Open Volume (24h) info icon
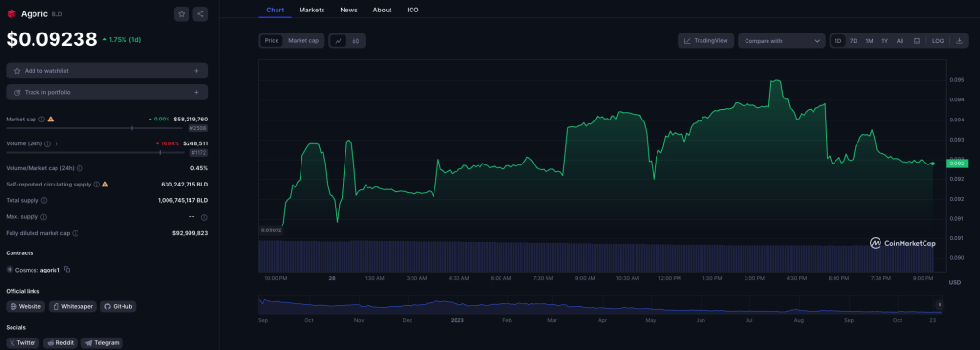Viewport: 980px width, 350px height. pos(48,143)
